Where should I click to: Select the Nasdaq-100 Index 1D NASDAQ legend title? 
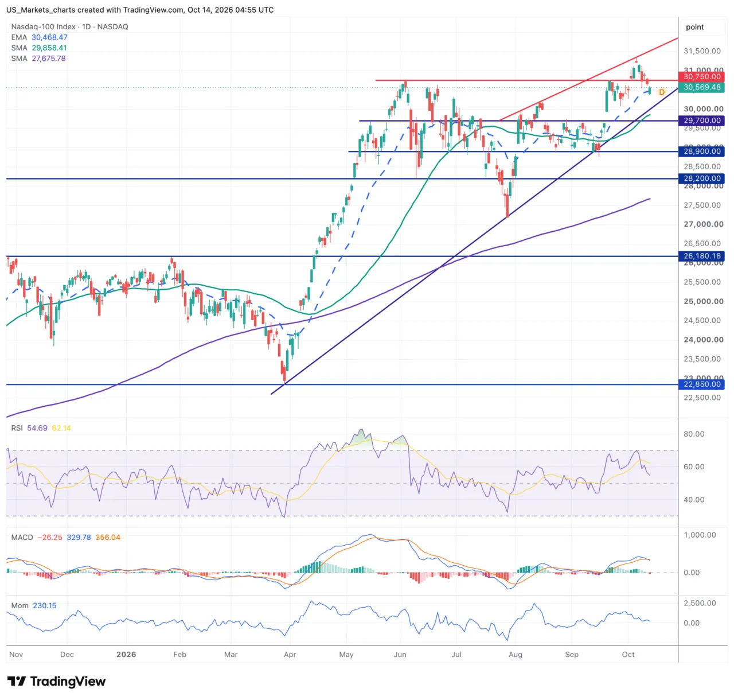click(70, 27)
